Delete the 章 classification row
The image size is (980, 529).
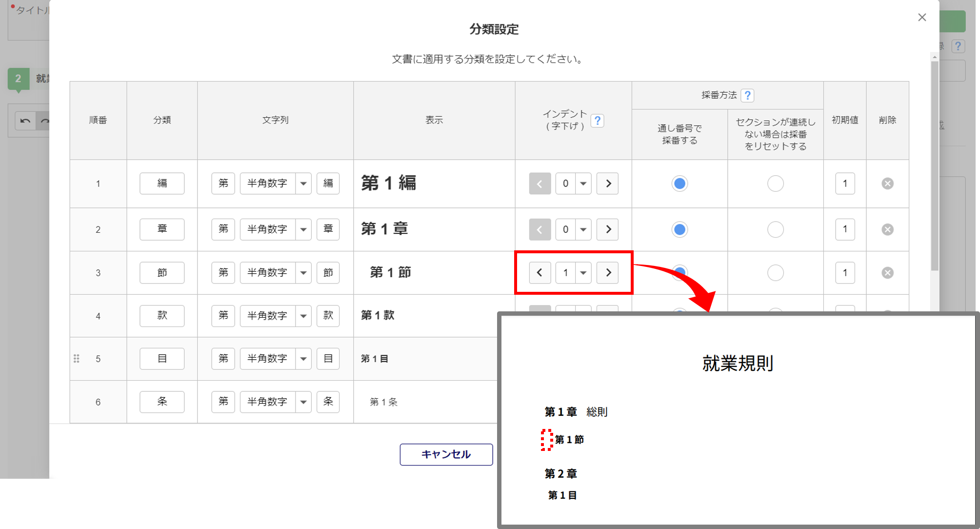point(887,229)
